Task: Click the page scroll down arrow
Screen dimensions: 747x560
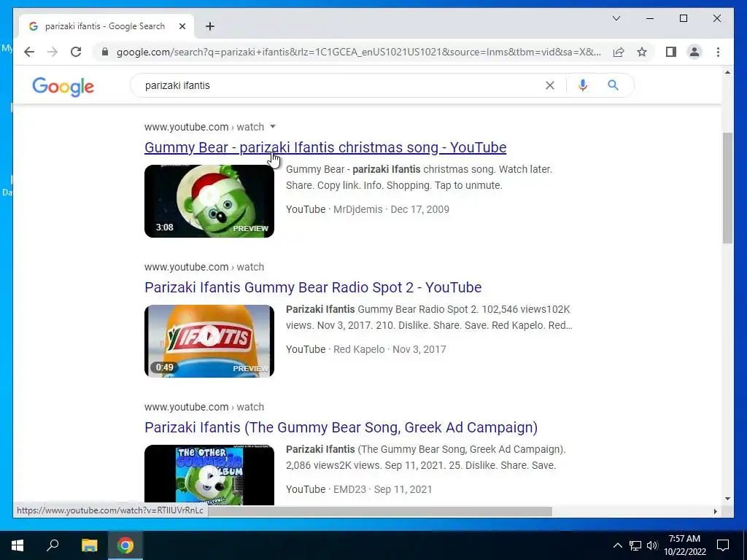Action: point(727,499)
